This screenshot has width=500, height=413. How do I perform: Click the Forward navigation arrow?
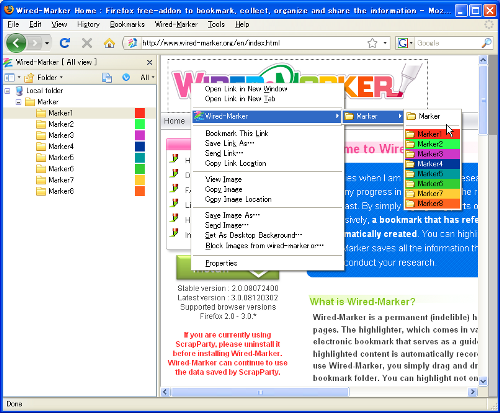pyautogui.click(x=35, y=43)
